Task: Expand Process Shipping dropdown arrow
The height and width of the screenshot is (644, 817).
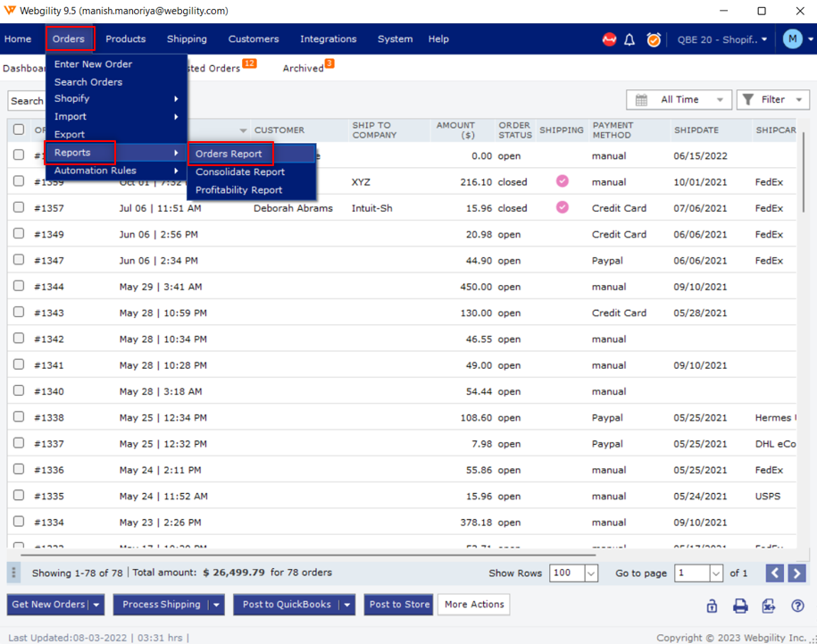Action: pos(216,605)
